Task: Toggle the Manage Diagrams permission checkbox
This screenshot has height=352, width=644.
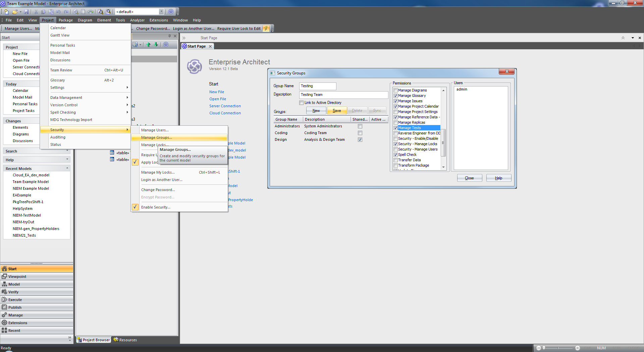Action: [x=396, y=91]
